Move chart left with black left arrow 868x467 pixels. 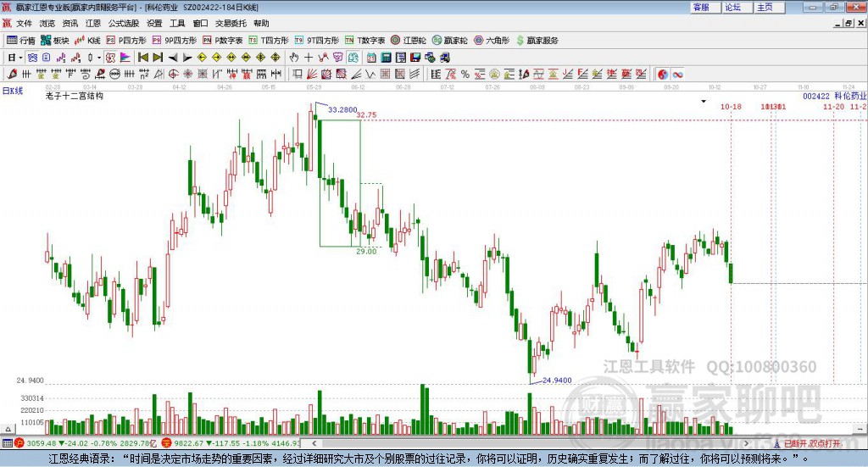pyautogui.click(x=173, y=58)
